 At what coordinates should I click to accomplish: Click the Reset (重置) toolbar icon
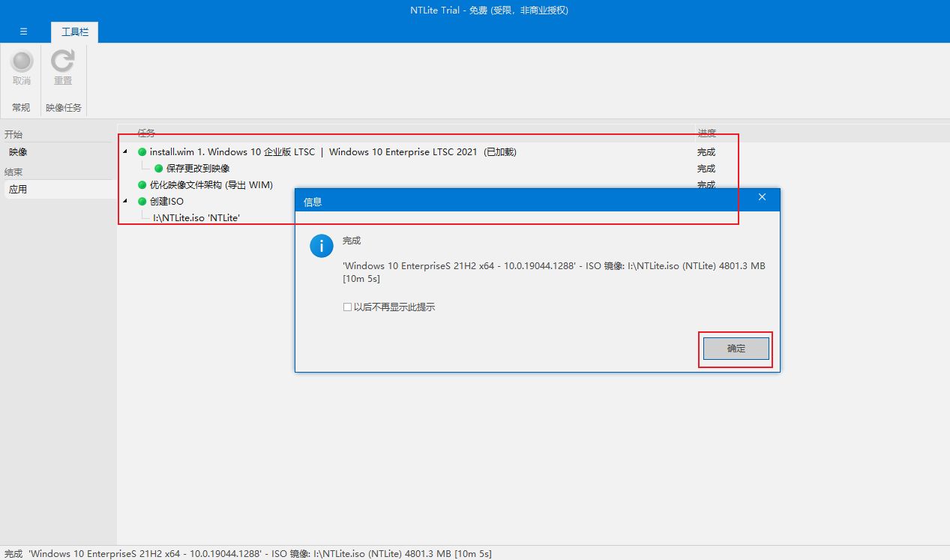click(63, 67)
